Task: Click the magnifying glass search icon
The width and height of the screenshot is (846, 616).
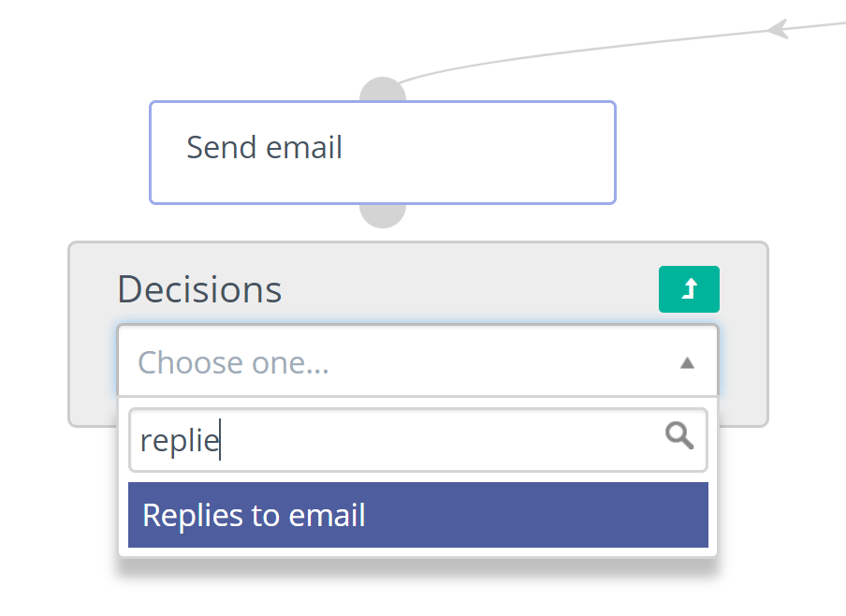Action: click(x=679, y=435)
